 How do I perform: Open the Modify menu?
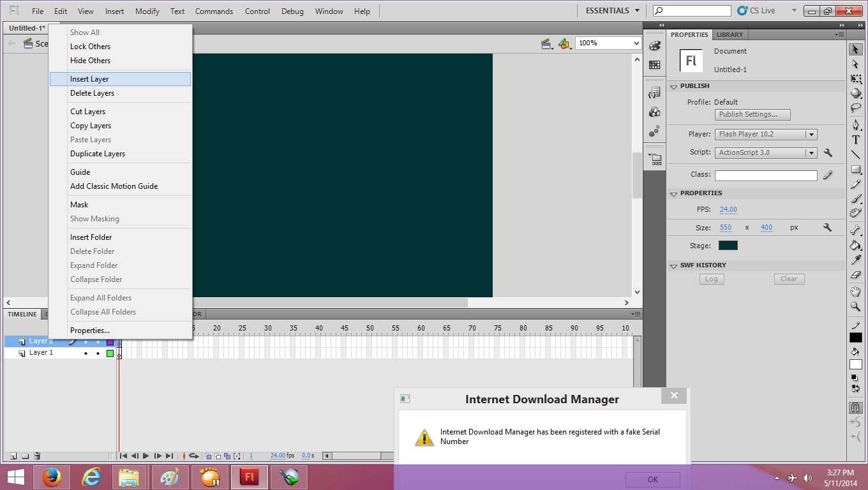[x=147, y=11]
